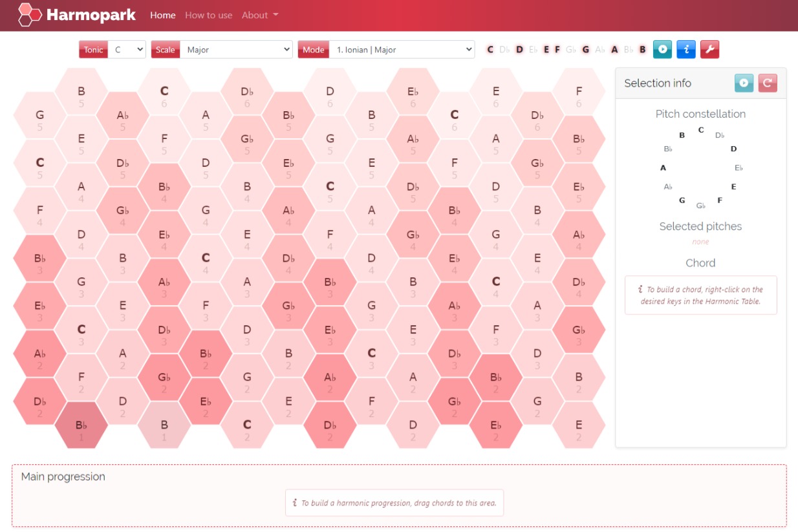Open the About menu in the navbar
This screenshot has height=532, width=798.
pyautogui.click(x=260, y=15)
